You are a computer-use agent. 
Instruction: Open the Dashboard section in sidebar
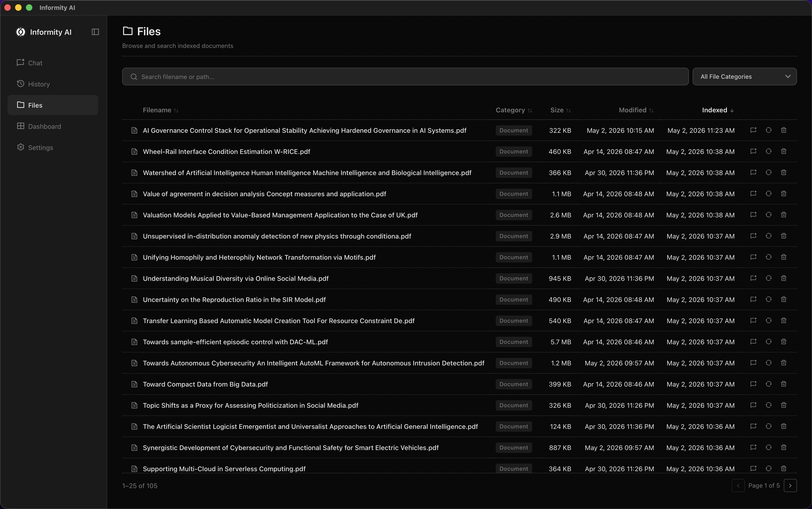(53, 126)
